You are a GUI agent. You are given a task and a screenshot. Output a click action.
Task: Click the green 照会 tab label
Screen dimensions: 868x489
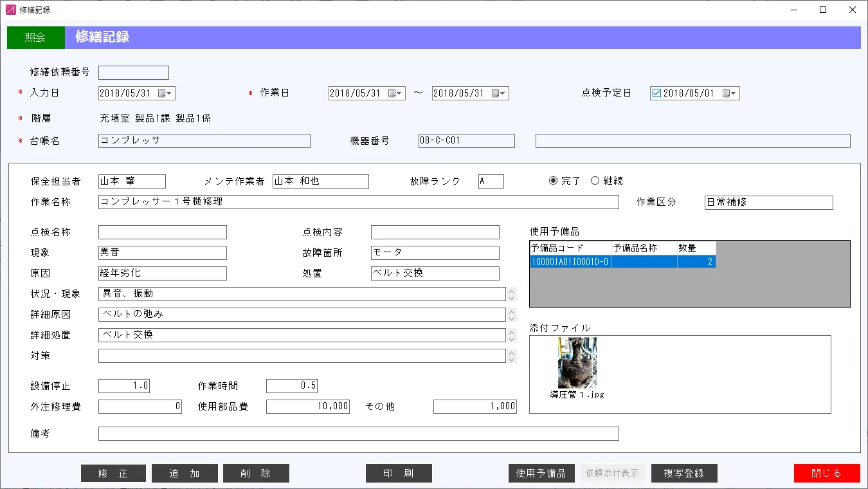coord(35,37)
